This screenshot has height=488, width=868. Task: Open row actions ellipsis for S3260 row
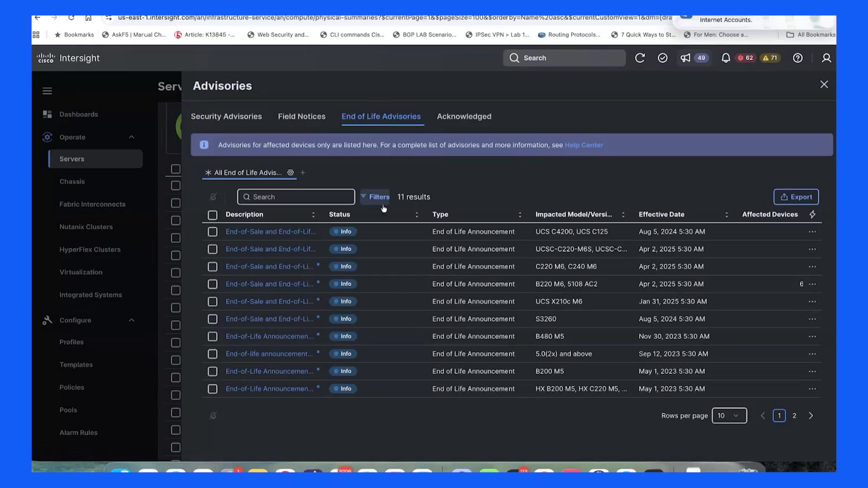(x=812, y=319)
